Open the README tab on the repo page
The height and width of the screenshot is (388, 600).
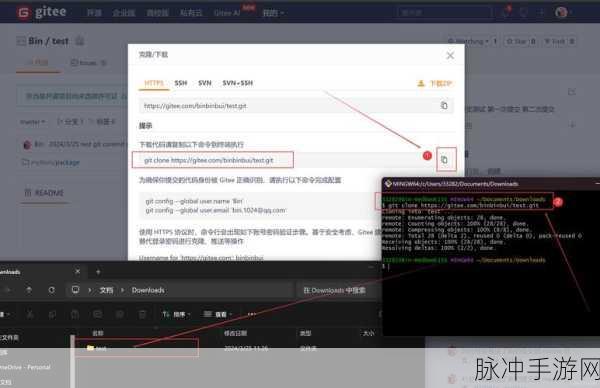(44, 192)
